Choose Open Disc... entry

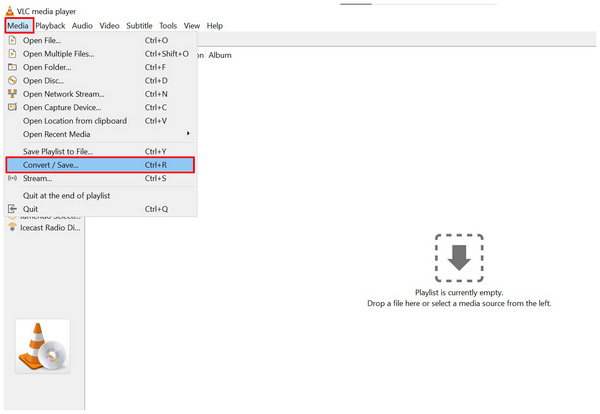[100, 80]
